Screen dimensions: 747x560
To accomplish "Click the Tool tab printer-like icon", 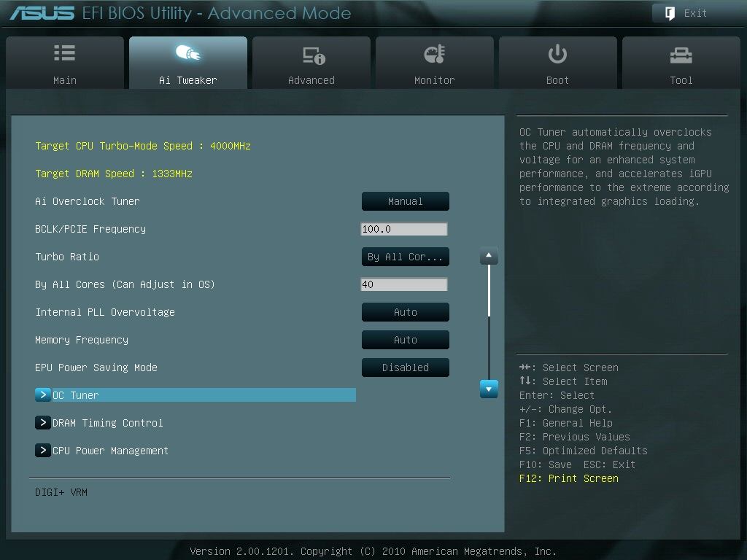I will tap(681, 55).
